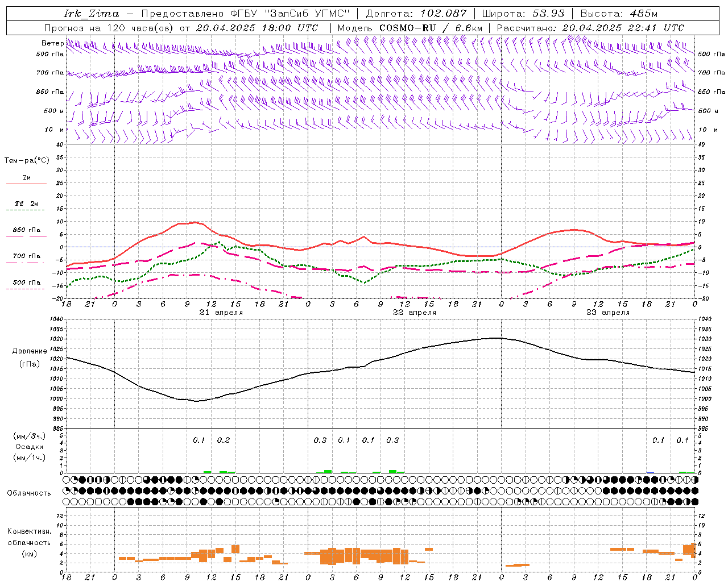The height and width of the screenshot is (582, 728).
Task: Click the '21 апреля' date label
Action: [221, 313]
